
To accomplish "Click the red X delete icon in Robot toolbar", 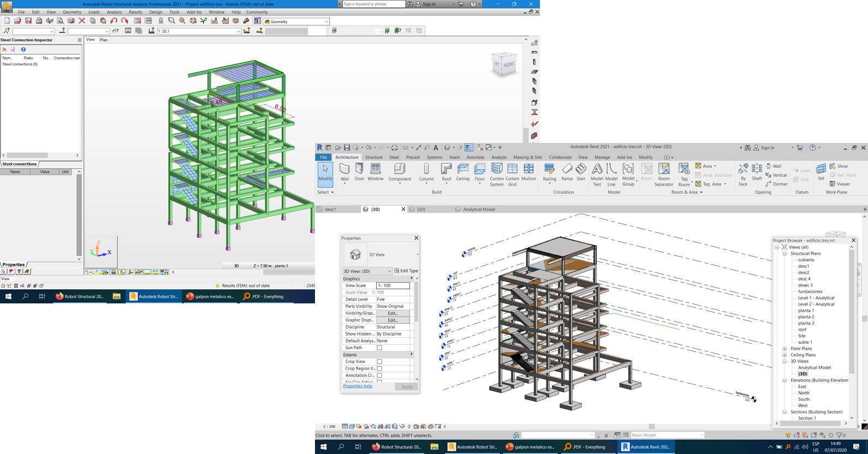I will coord(82,21).
